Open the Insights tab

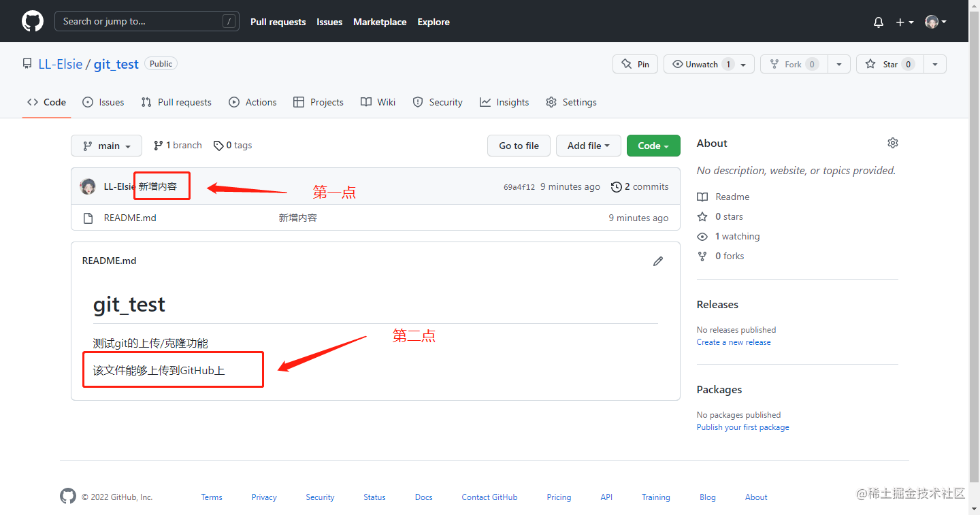[504, 102]
